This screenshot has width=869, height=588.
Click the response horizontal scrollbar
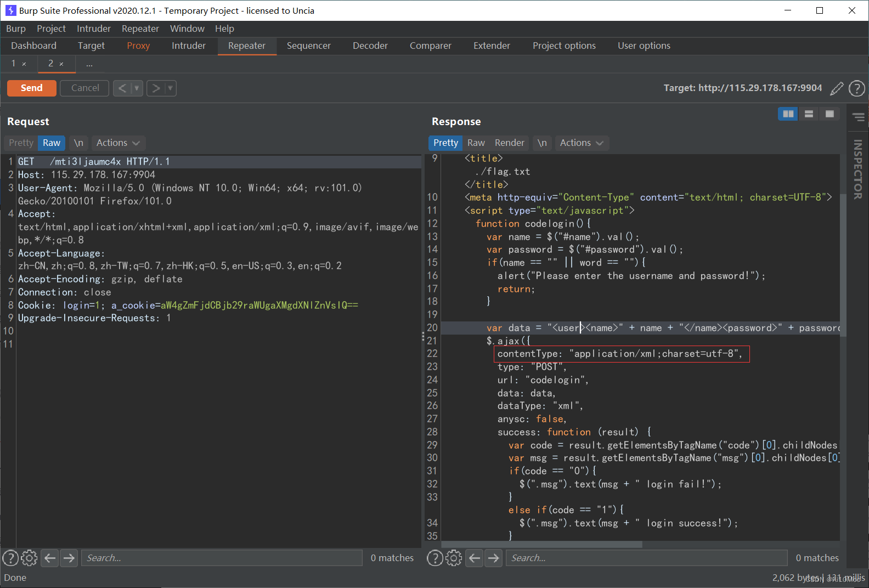click(x=541, y=545)
